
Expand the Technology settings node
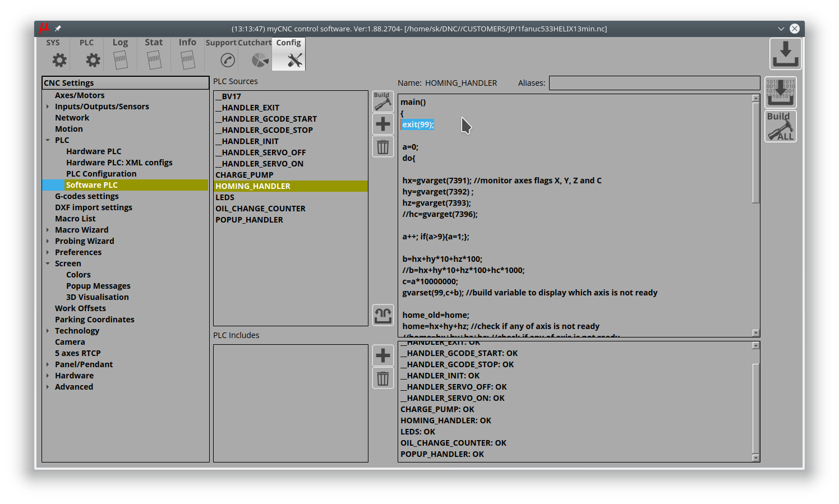tap(48, 331)
